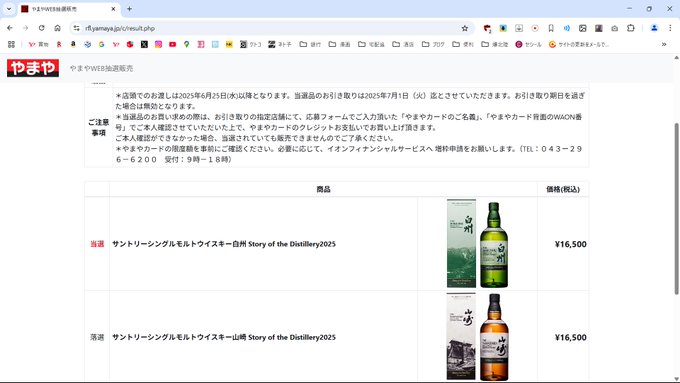Click the camera screenshot extension icon
This screenshot has height=383, width=680.
[615, 28]
